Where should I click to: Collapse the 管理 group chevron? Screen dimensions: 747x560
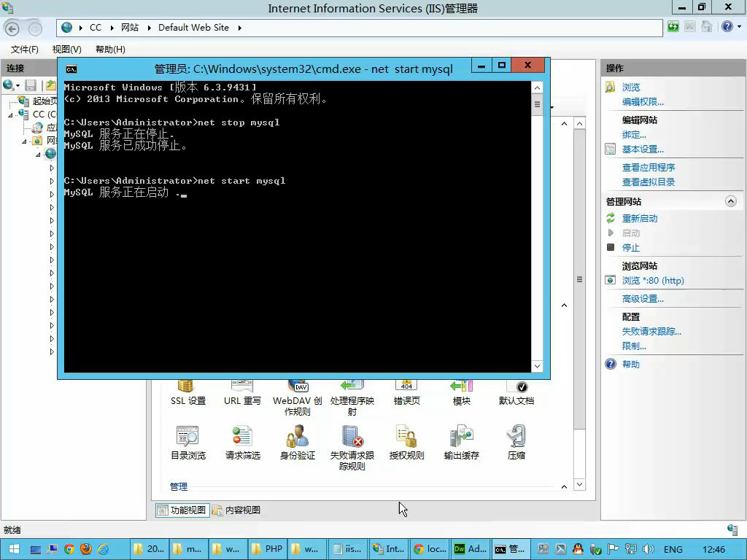coord(564,486)
